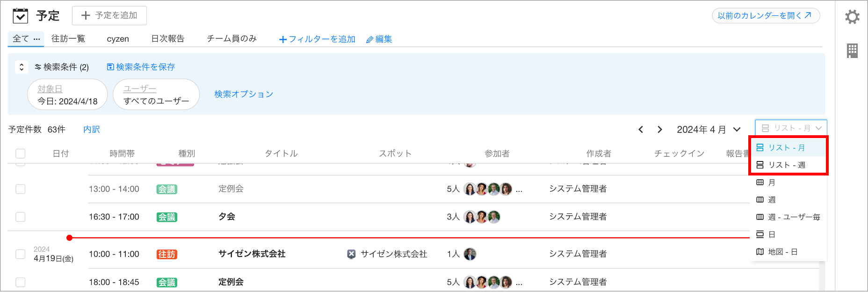Collapse the 検索条件 panel toggle
The height and width of the screenshot is (292, 868).
(22, 67)
